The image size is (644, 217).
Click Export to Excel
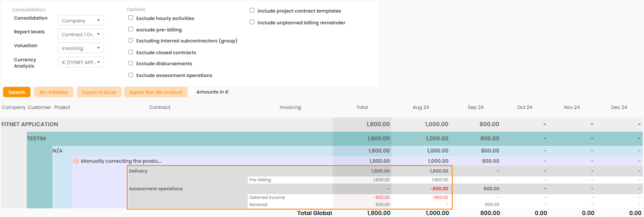(x=99, y=92)
